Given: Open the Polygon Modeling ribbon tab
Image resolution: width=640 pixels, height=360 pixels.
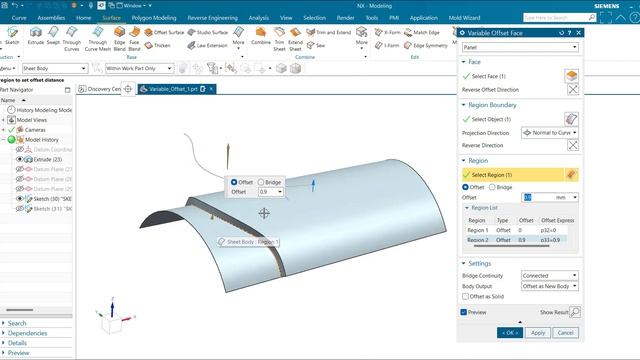Looking at the screenshot, I should click(x=154, y=18).
